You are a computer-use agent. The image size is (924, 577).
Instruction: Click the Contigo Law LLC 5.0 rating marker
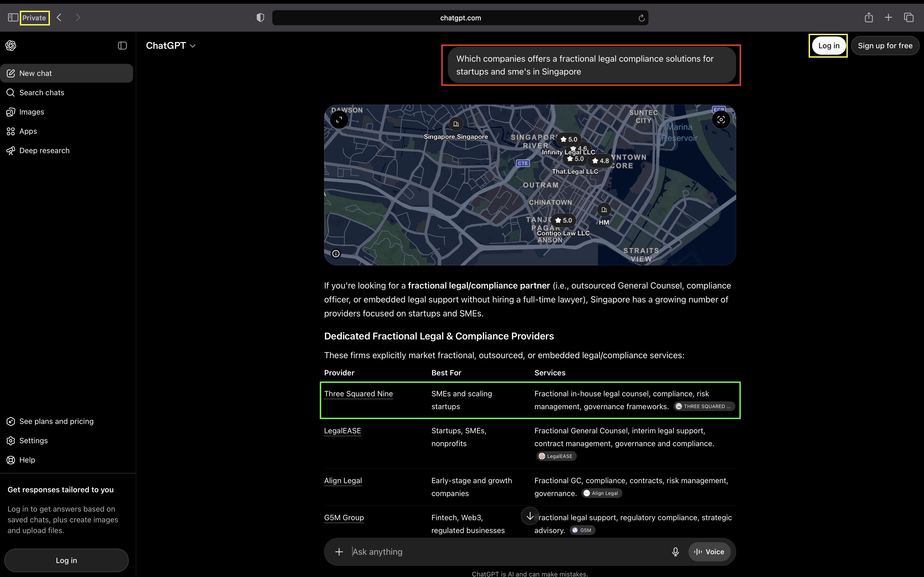pos(564,221)
